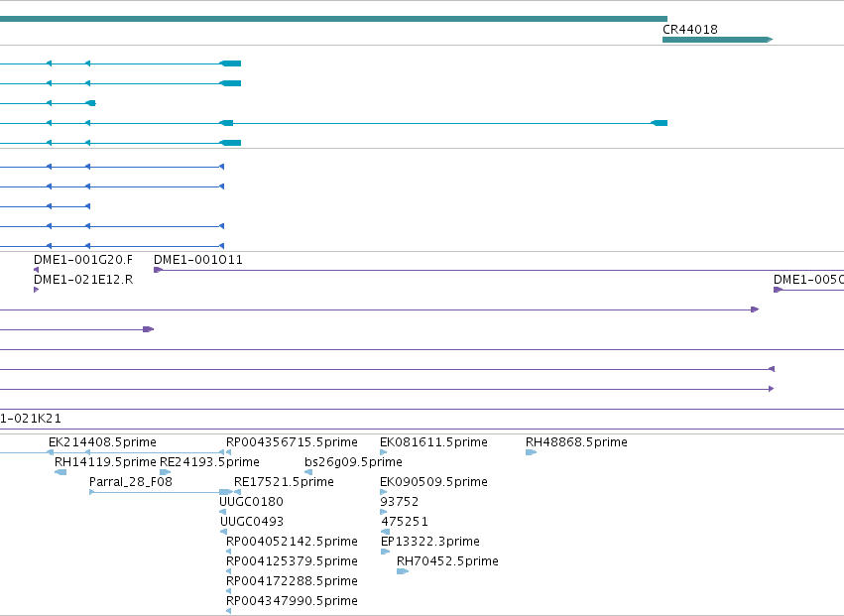Image resolution: width=844 pixels, height=616 pixels.
Task: Select the EP13322.3prime label
Action: tap(430, 542)
